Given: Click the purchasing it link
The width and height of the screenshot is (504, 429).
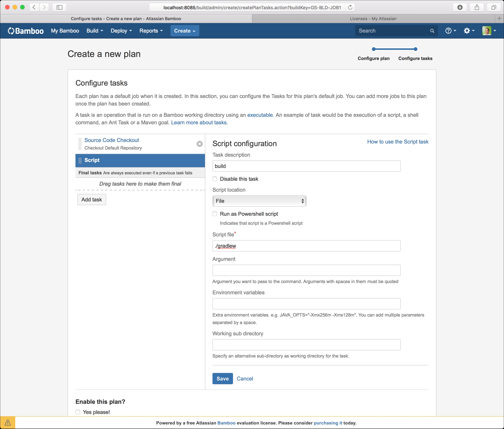Looking at the screenshot, I should (328, 423).
